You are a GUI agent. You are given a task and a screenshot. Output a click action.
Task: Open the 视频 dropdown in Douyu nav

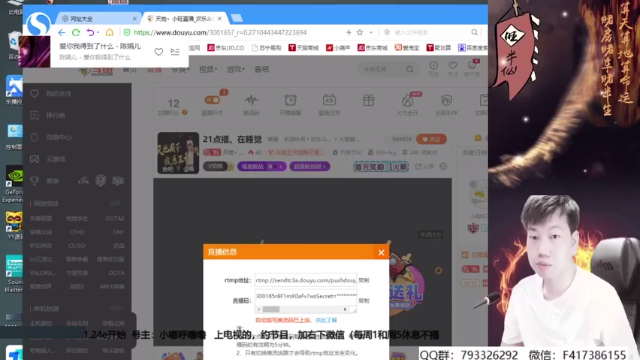[208, 69]
